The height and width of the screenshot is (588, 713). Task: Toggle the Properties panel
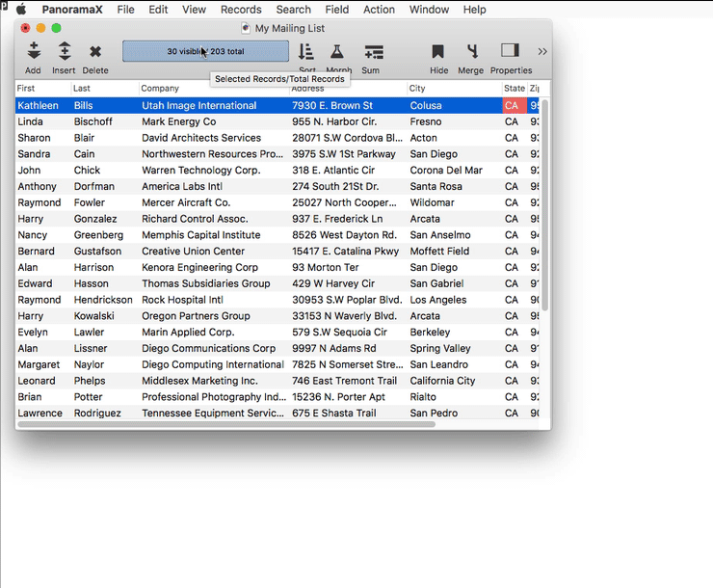(510, 51)
